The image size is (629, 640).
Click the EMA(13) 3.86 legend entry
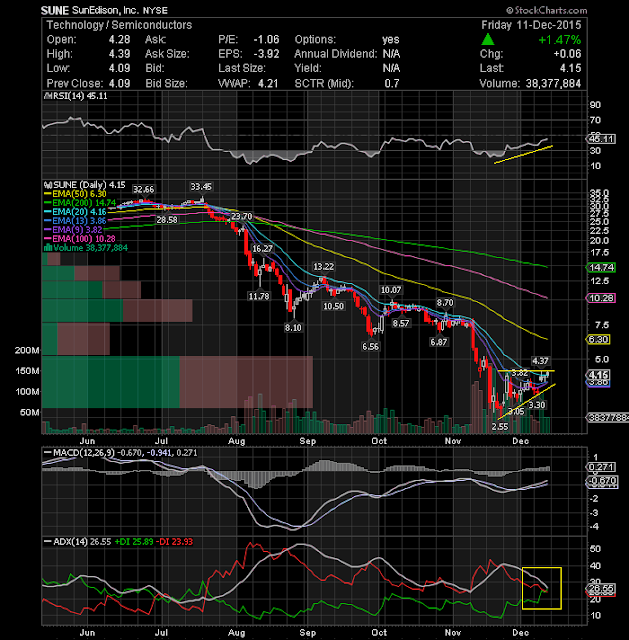(x=75, y=221)
